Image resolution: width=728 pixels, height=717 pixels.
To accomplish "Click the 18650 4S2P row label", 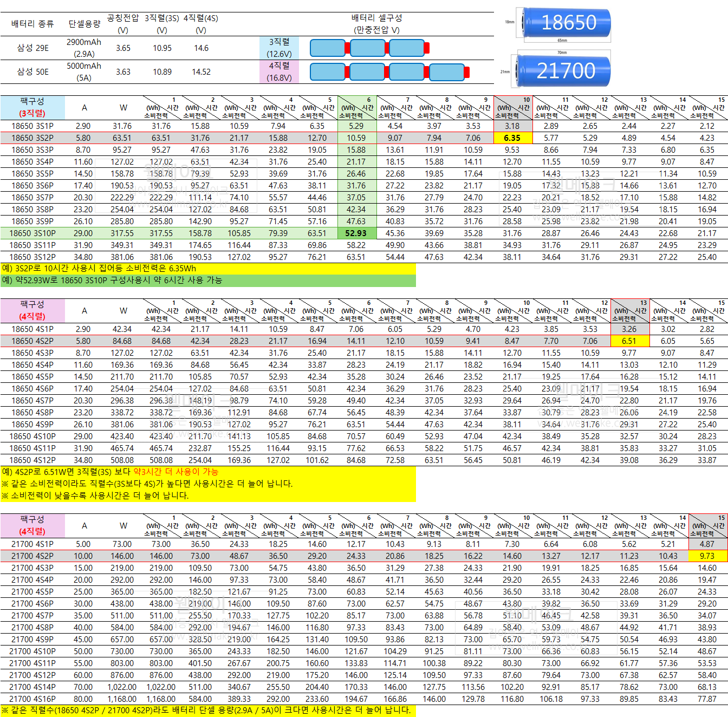I will pos(32,341).
